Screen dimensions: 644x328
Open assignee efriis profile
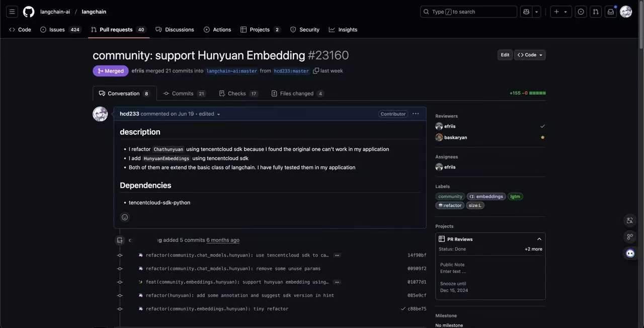[x=450, y=167]
